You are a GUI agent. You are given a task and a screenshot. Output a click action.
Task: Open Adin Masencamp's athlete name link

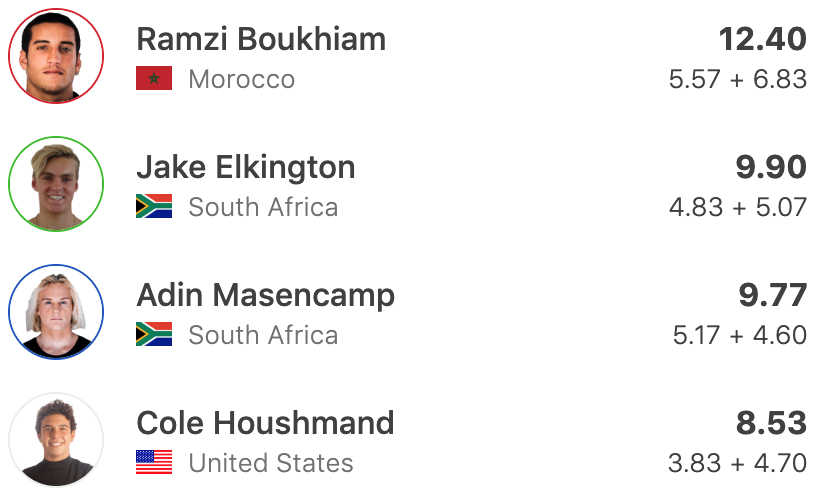[266, 295]
